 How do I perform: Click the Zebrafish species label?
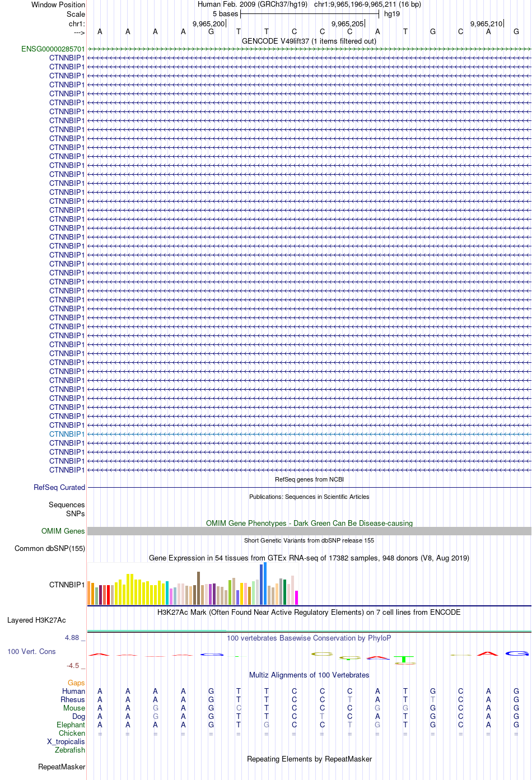[x=70, y=750]
